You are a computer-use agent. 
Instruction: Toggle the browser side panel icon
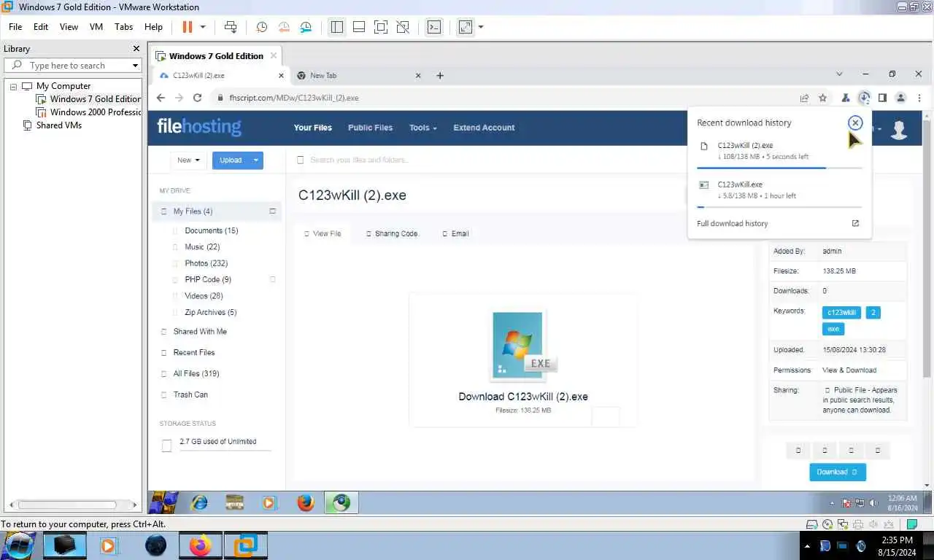[882, 98]
